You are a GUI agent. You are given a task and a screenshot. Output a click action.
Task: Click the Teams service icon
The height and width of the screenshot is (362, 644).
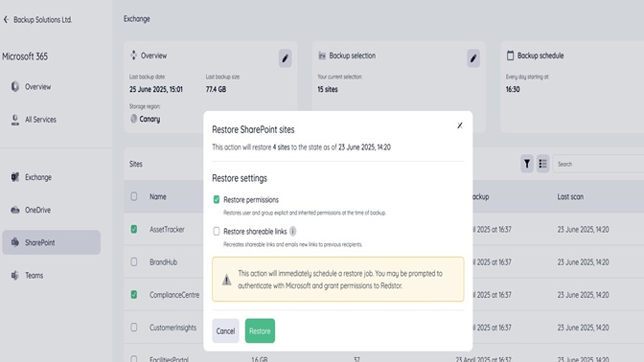15,275
